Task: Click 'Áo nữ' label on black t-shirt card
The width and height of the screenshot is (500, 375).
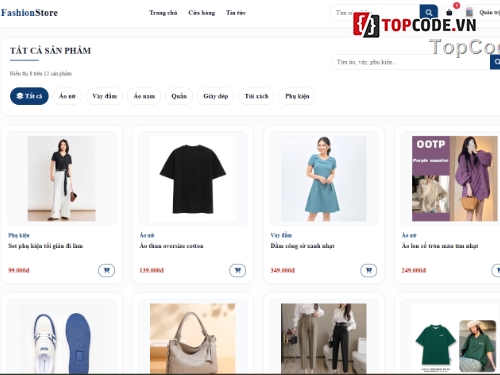Action: [x=147, y=235]
